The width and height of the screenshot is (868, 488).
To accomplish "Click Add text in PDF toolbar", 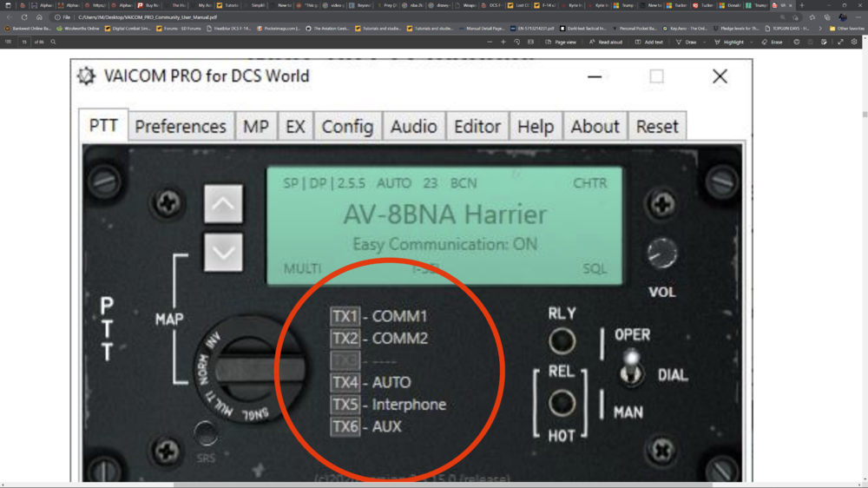I will click(648, 42).
